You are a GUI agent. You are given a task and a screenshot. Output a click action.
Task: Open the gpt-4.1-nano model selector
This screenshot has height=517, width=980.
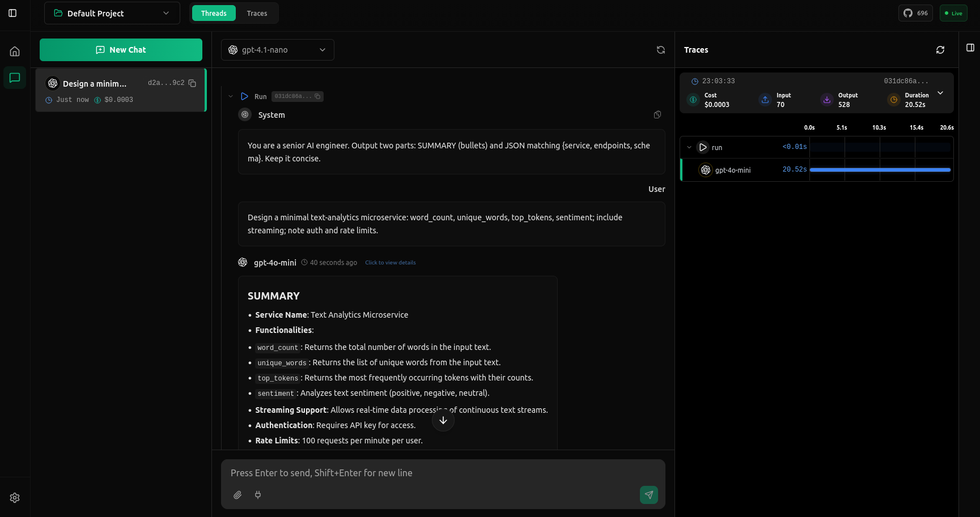click(x=277, y=50)
